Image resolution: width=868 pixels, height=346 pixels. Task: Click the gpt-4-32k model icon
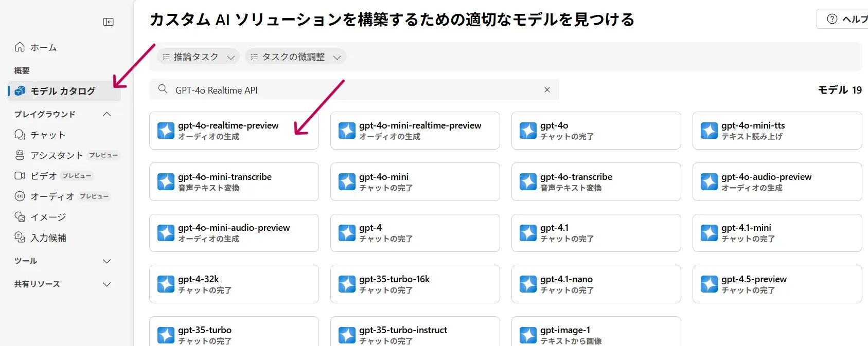tap(166, 284)
